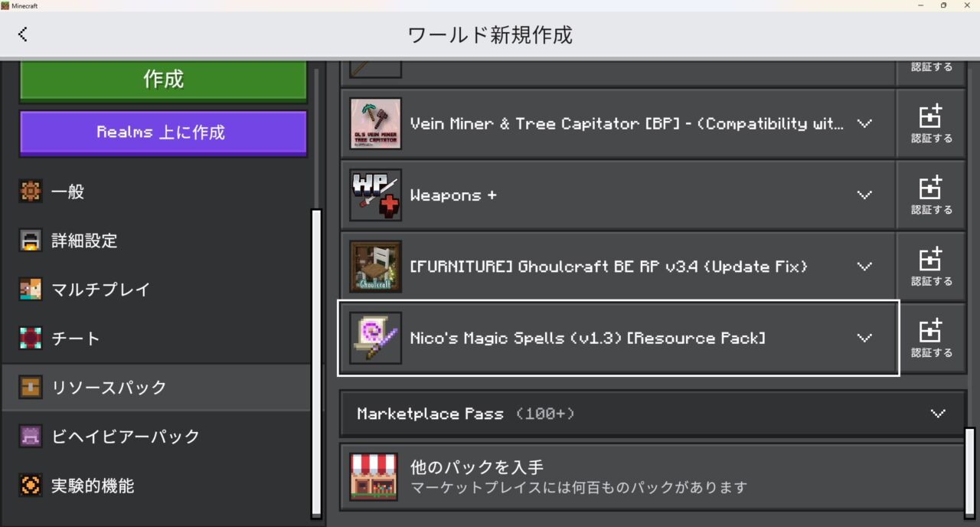Screen dimensions: 980x527
Task: Click Realms 上に作成 button
Action: (162, 133)
